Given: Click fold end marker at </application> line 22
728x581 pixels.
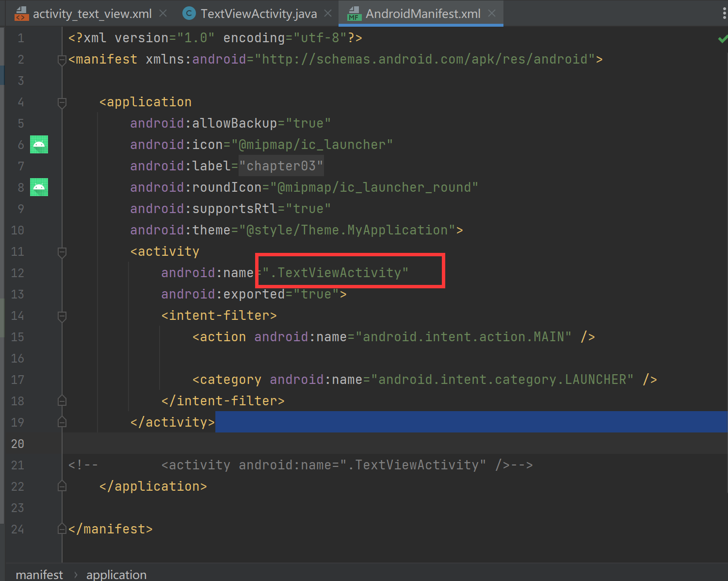Looking at the screenshot, I should click(x=62, y=486).
